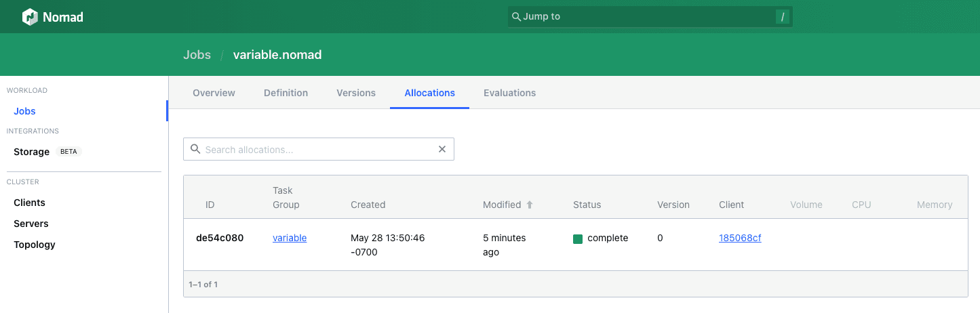Click the green complete status square
Screen dimensions: 980x313
click(578, 238)
